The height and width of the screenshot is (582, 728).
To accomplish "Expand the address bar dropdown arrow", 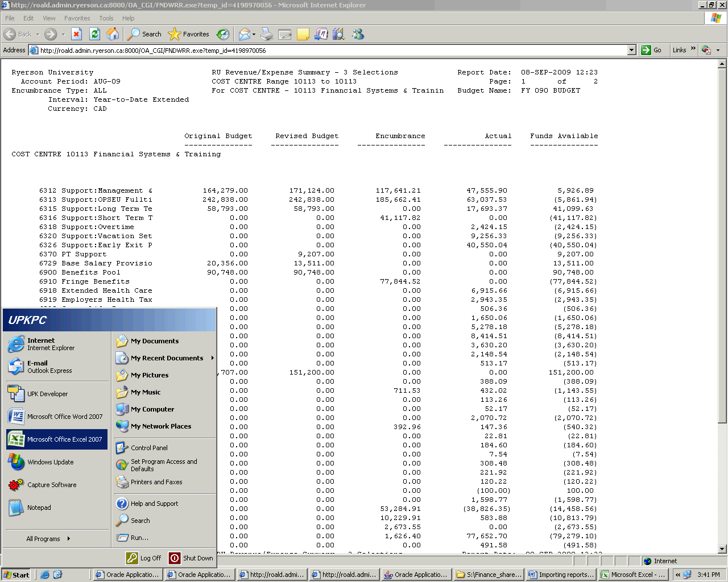I will (x=631, y=50).
